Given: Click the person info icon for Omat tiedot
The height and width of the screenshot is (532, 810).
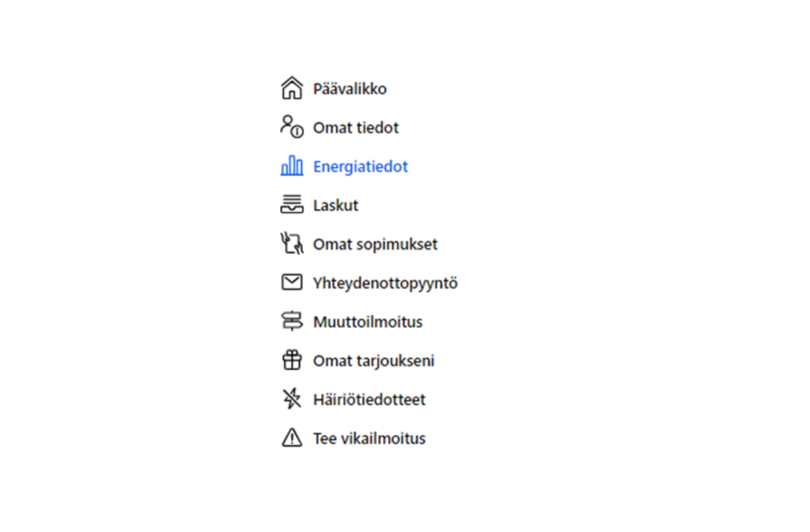Looking at the screenshot, I should pos(292,127).
